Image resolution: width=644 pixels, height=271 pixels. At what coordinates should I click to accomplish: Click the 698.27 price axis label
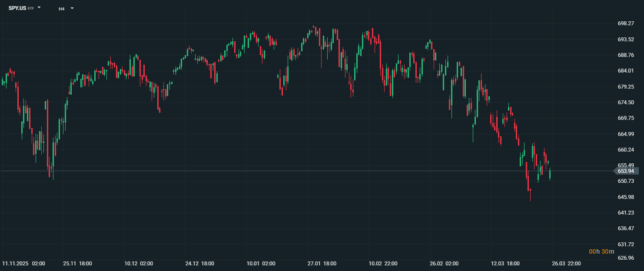click(x=625, y=24)
